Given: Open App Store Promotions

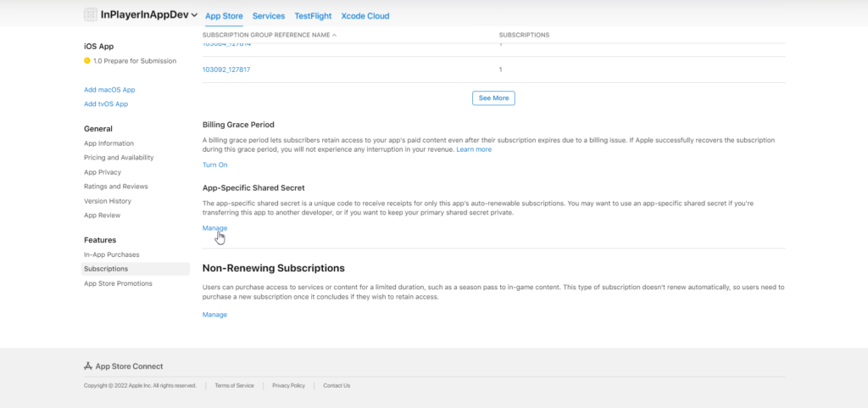Looking at the screenshot, I should (x=118, y=283).
